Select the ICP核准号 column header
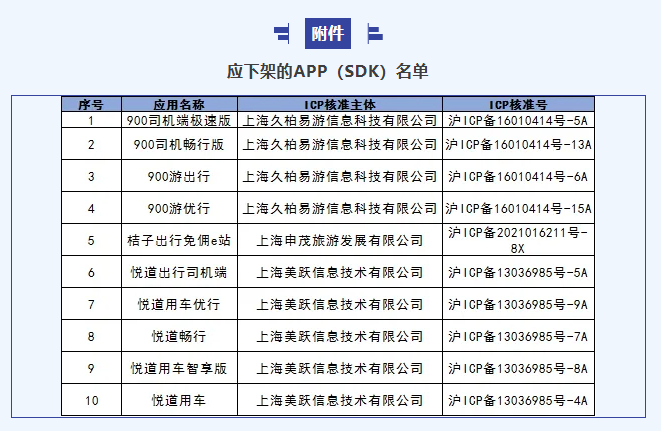 [518, 104]
